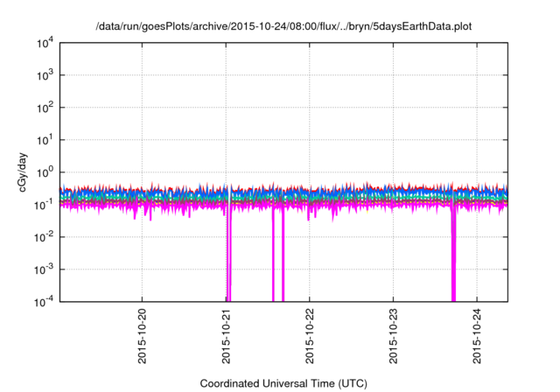
Task: Click the magenta dropout spike near 2015-10-21
Action: tap(229, 255)
